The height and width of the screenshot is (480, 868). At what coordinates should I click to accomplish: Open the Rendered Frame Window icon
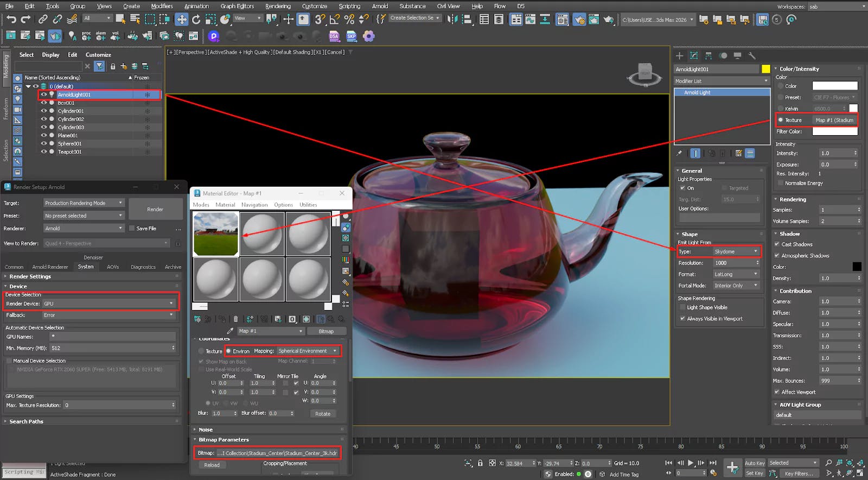click(594, 20)
